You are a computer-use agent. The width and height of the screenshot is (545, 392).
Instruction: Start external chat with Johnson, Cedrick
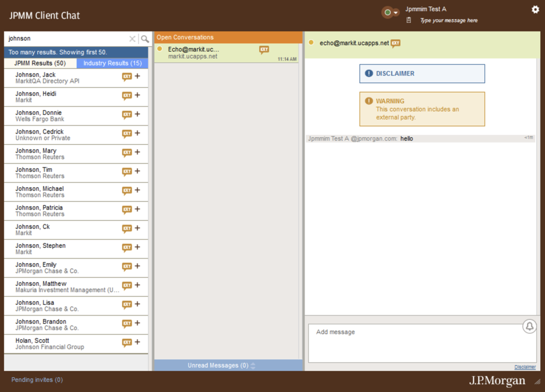pos(127,134)
